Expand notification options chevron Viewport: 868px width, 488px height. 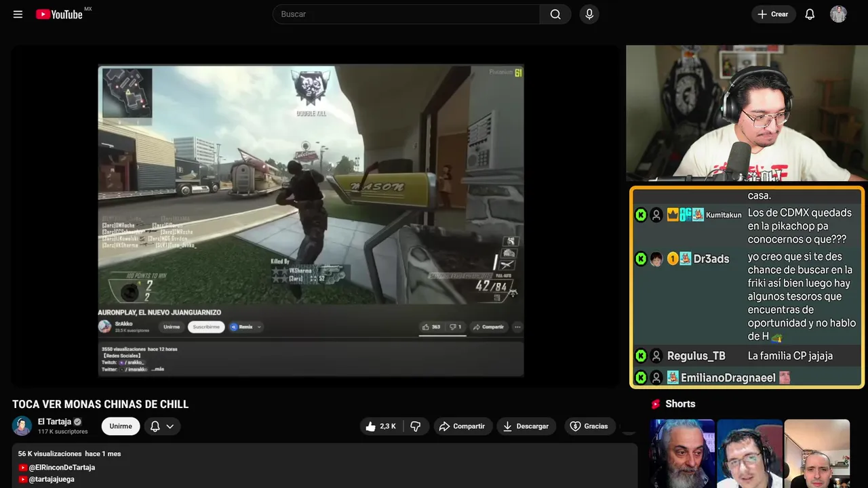170,426
